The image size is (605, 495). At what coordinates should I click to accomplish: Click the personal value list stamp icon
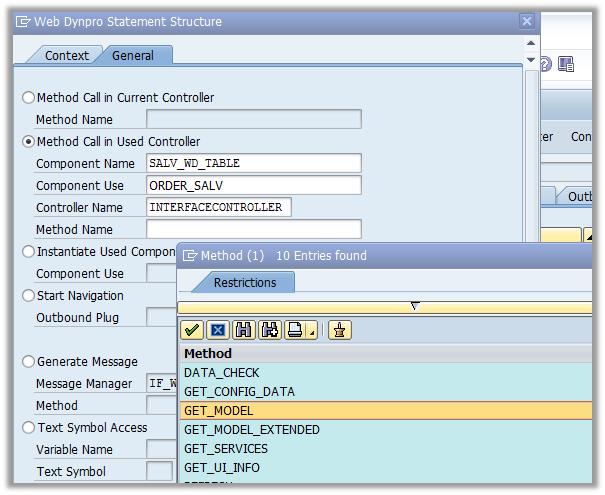click(340, 330)
